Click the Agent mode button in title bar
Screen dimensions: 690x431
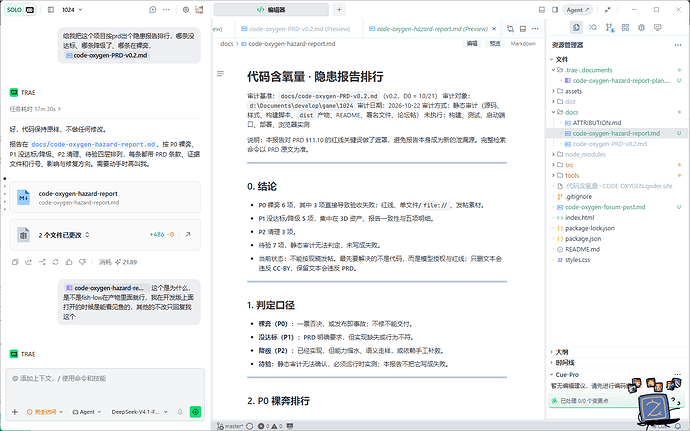(577, 9)
